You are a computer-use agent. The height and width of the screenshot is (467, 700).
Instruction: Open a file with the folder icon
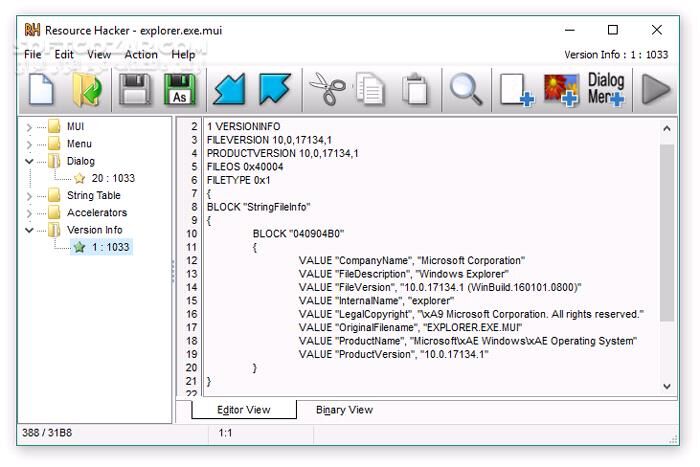87,89
